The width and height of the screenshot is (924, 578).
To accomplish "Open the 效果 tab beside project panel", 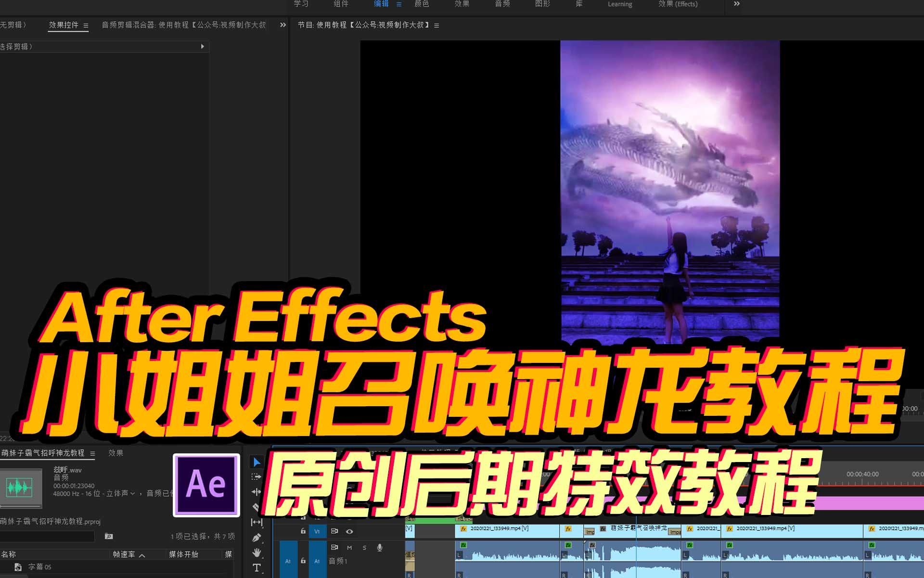I will pos(115,453).
